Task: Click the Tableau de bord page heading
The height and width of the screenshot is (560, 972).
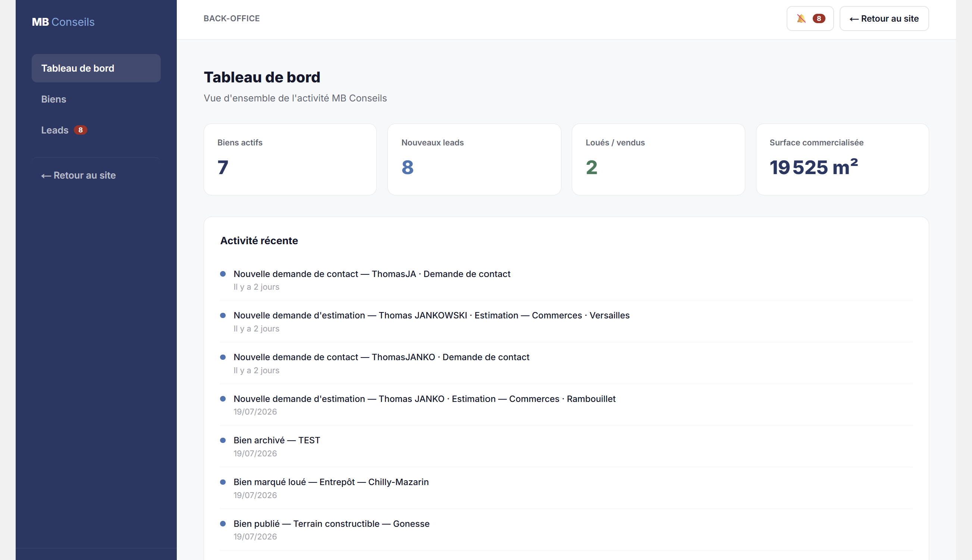Action: point(262,77)
